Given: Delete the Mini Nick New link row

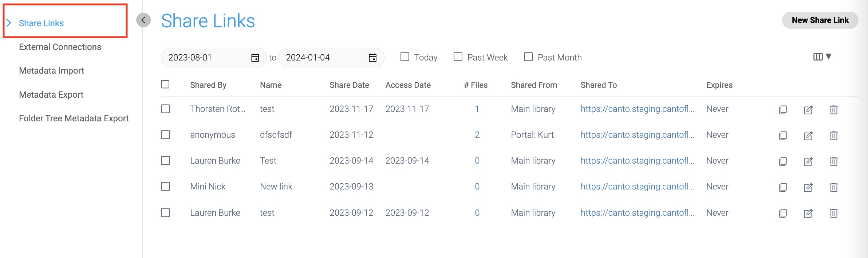Looking at the screenshot, I should 833,187.
